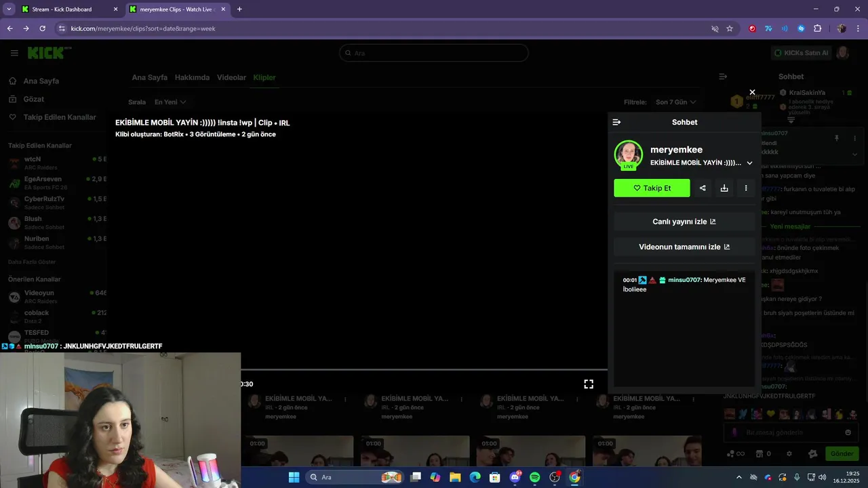The height and width of the screenshot is (488, 868).
Task: Collapse the Sohbet panel in the clip popup
Action: coord(616,122)
